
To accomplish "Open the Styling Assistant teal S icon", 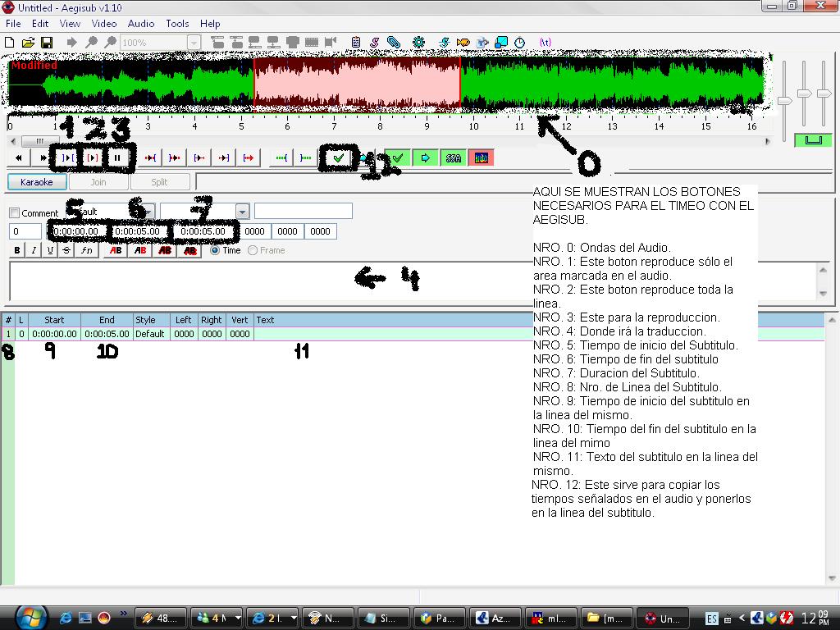I will pyautogui.click(x=444, y=43).
